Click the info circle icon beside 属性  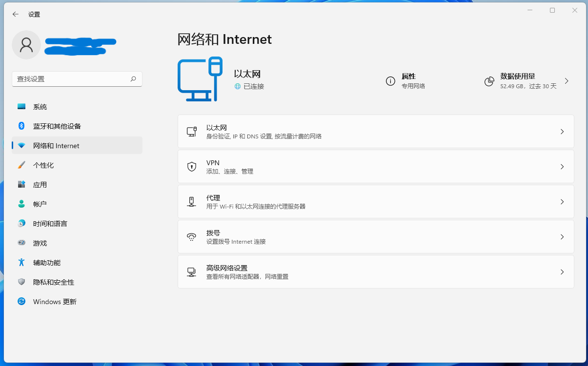(390, 81)
